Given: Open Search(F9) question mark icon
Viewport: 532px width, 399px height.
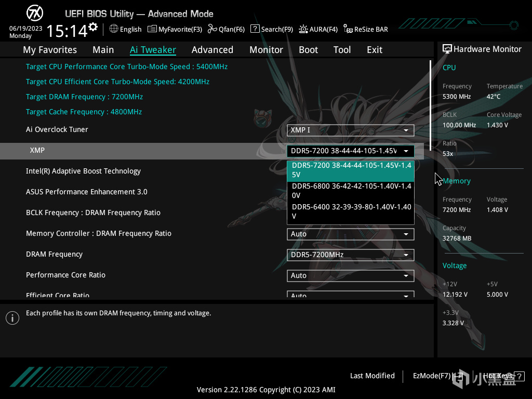Looking at the screenshot, I should [x=255, y=29].
